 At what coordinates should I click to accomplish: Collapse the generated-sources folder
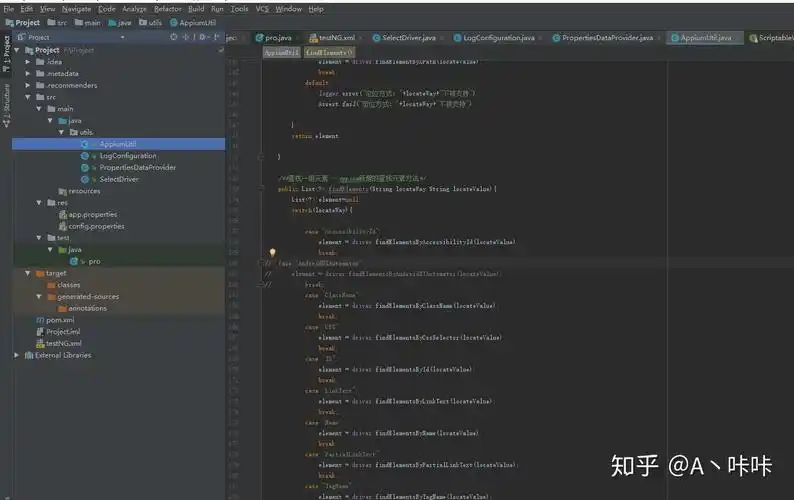coord(39,296)
